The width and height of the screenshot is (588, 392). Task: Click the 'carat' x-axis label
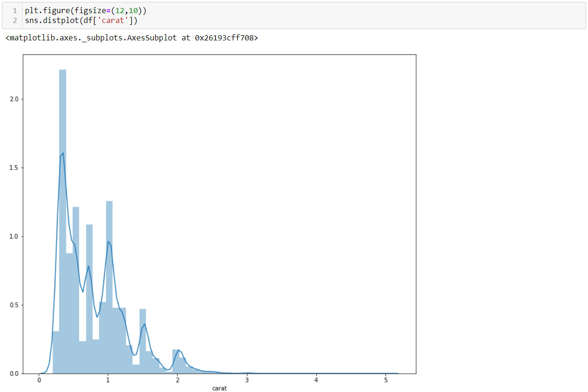tap(219, 388)
